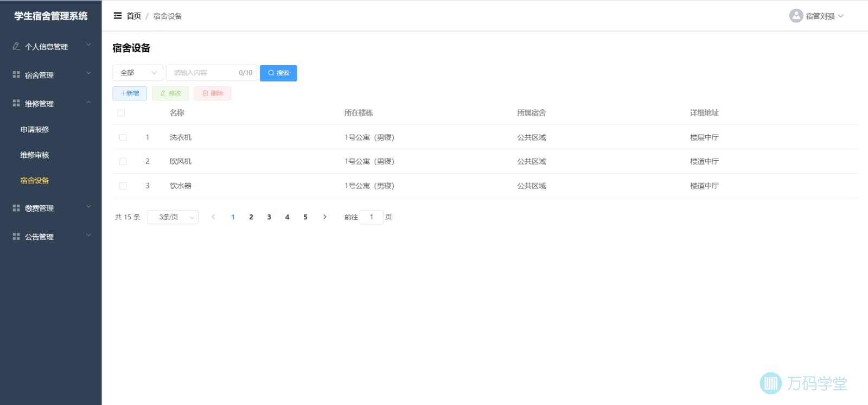The image size is (868, 405).
Task: Select the 宿舍设备 submenu item
Action: click(x=35, y=180)
